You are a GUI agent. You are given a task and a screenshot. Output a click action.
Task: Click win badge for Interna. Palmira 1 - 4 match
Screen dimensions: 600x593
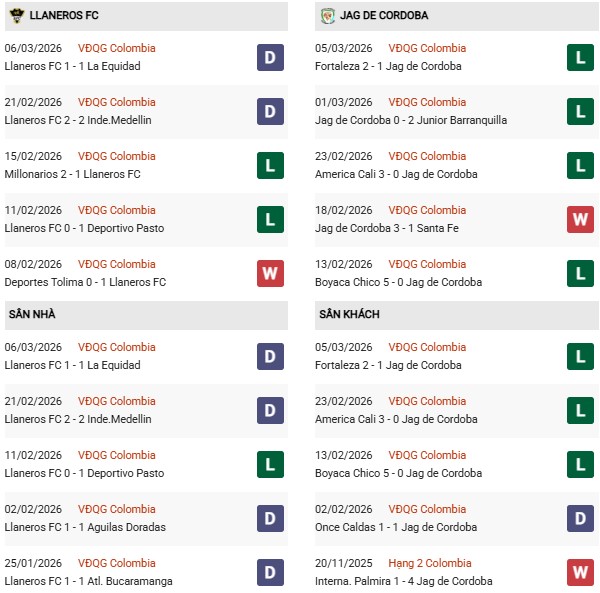pos(581,572)
